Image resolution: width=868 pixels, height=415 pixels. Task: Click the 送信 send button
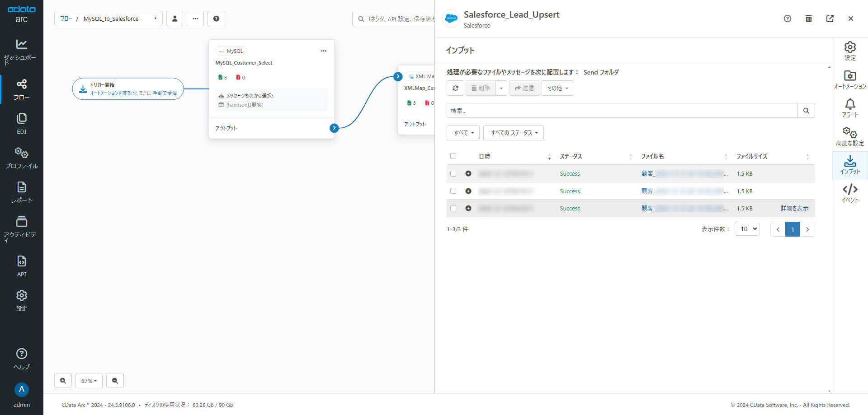coord(524,88)
